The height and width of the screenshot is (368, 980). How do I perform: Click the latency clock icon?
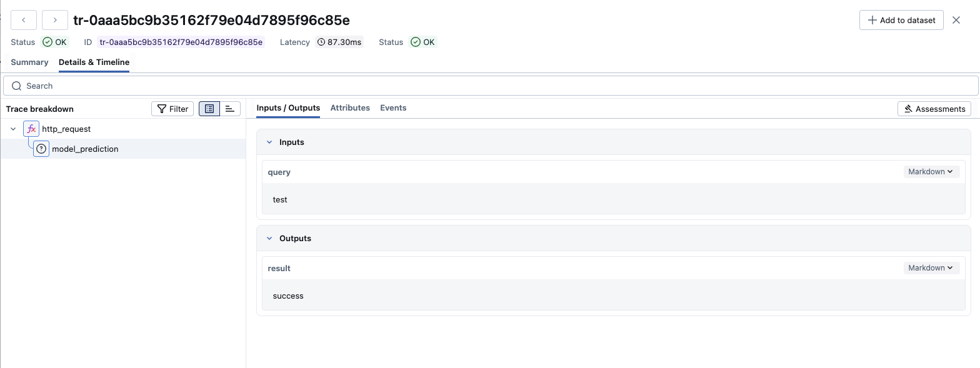[x=321, y=42]
